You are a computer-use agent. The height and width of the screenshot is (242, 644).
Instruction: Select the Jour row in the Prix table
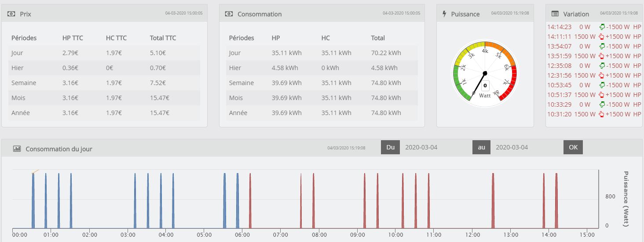tap(104, 53)
